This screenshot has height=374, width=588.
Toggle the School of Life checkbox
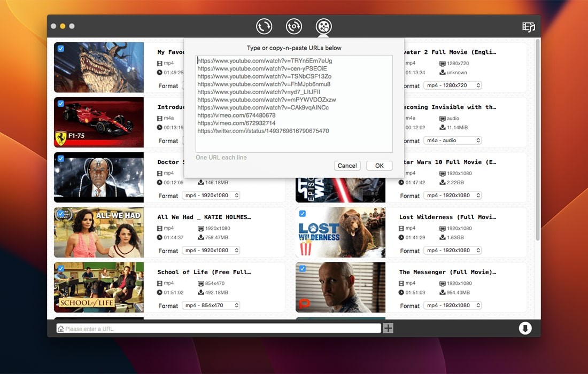61,268
